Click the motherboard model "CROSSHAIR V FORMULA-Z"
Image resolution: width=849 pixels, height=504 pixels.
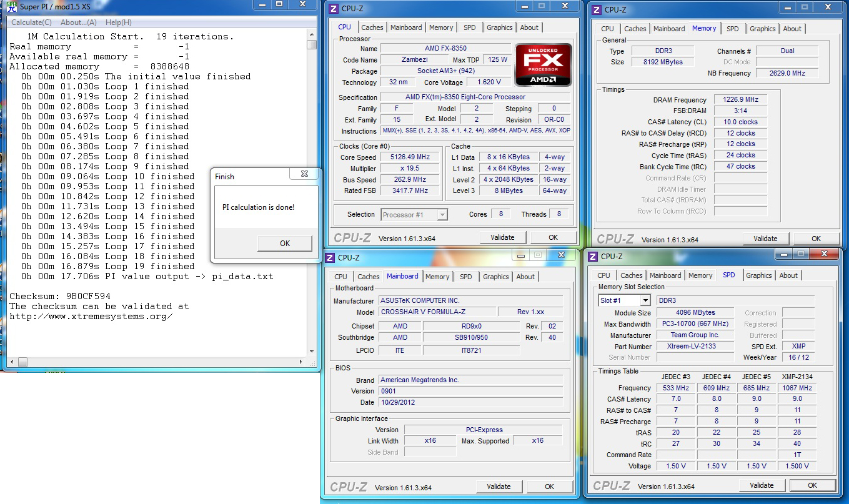(x=437, y=312)
